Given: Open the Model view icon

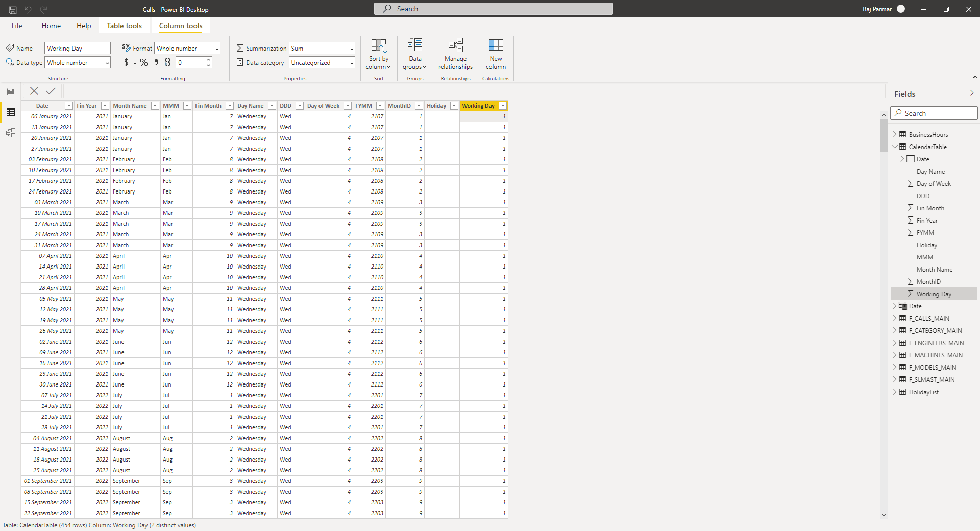Looking at the screenshot, I should tap(11, 133).
